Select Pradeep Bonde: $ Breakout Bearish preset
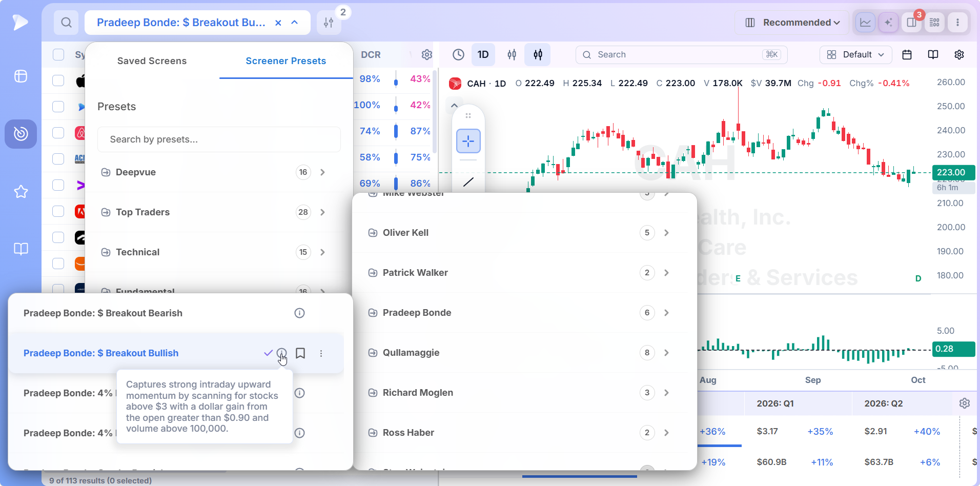The height and width of the screenshot is (486, 980). tap(103, 313)
